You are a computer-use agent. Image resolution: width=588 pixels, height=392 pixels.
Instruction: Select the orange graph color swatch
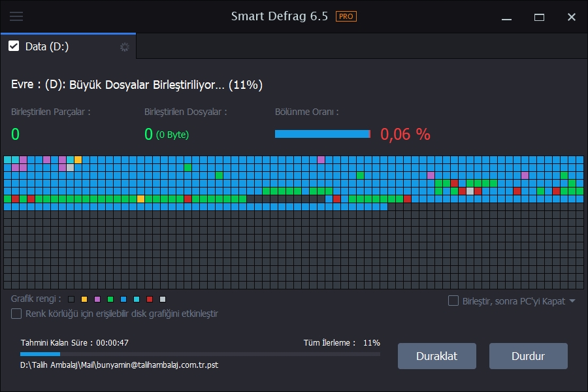click(84, 299)
